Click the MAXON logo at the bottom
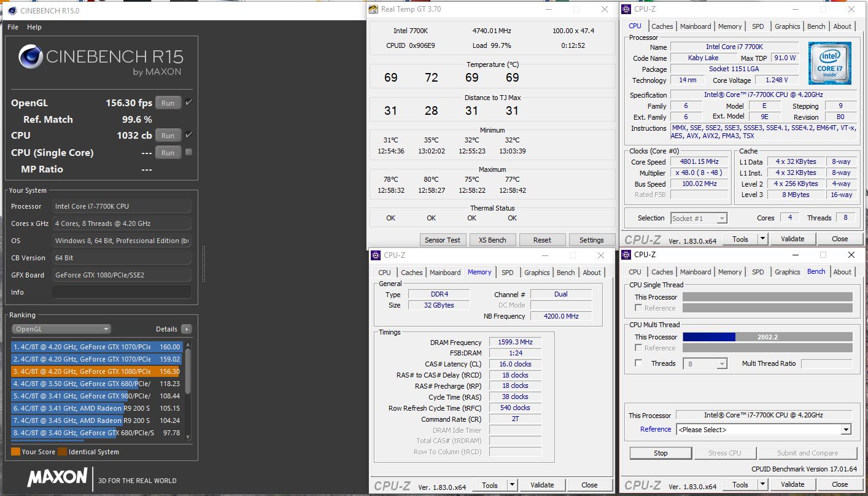 57,477
